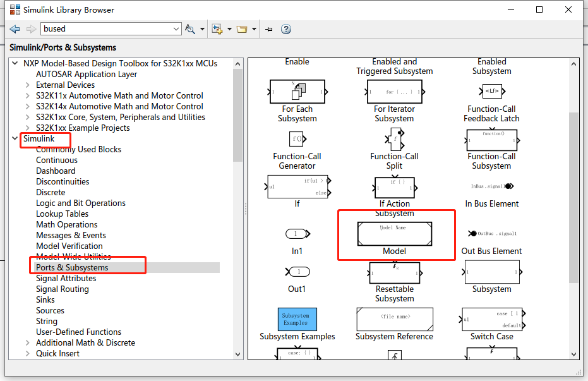Pick the highlighted Model block

pos(395,234)
